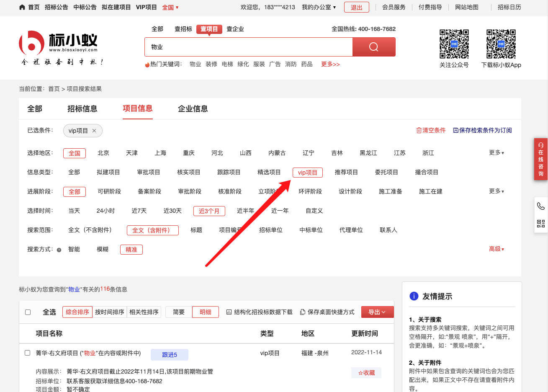
Task: Click the 搜索方式 help question icon
Action: pos(59,250)
